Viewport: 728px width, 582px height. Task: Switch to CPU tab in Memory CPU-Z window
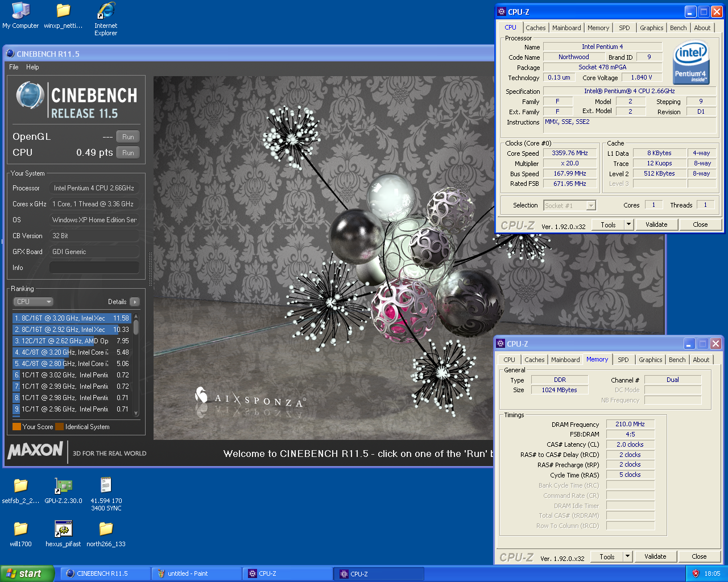tap(509, 360)
